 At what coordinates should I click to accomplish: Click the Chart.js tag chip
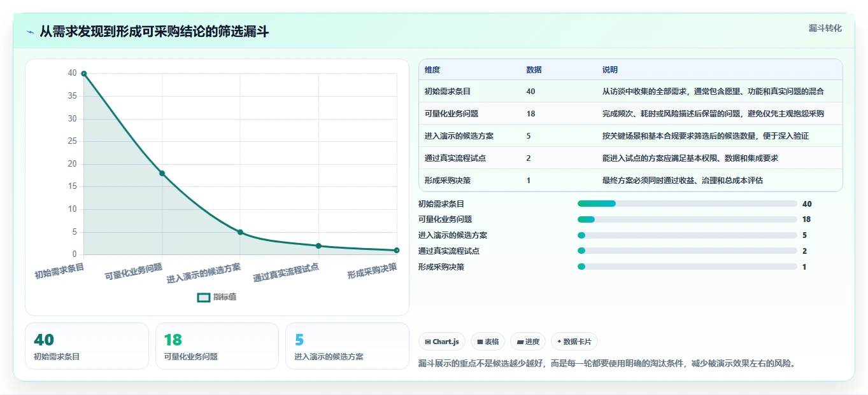coord(442,342)
